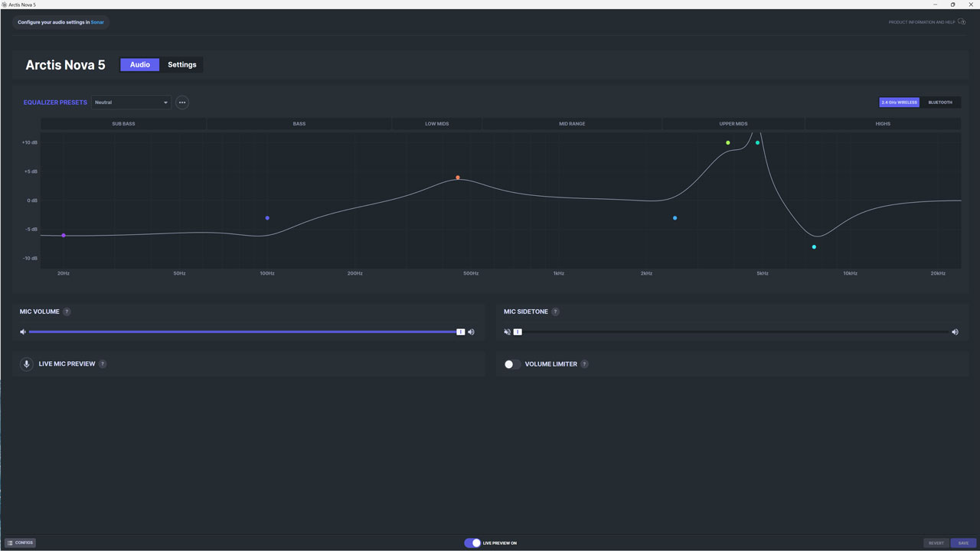Select the blue EQ point at 100Hz
Screen dimensions: 980x551
(x=267, y=218)
